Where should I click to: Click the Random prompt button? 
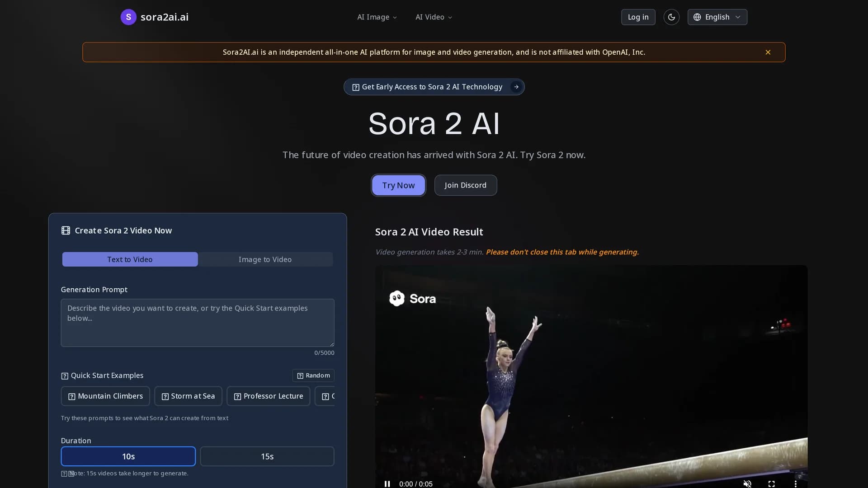[313, 375]
